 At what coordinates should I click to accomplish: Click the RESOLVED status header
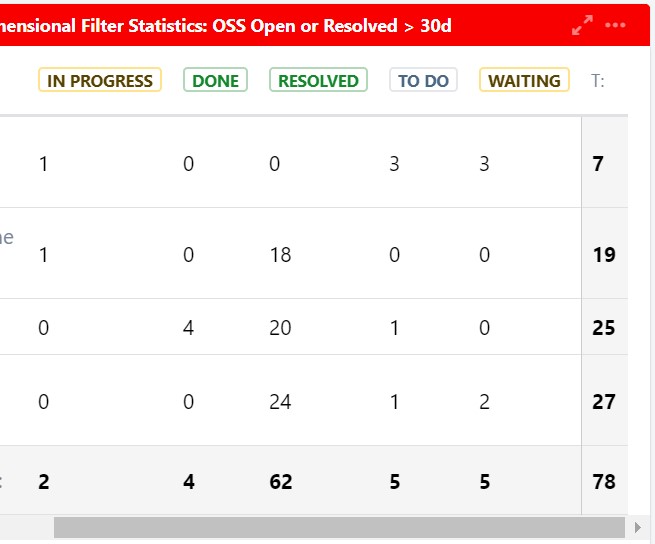tap(318, 80)
